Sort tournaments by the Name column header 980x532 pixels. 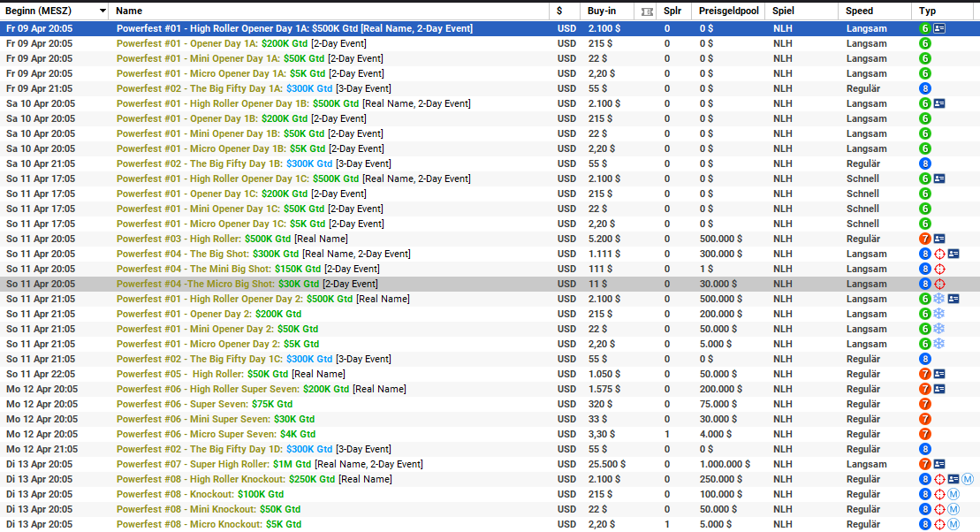click(129, 11)
